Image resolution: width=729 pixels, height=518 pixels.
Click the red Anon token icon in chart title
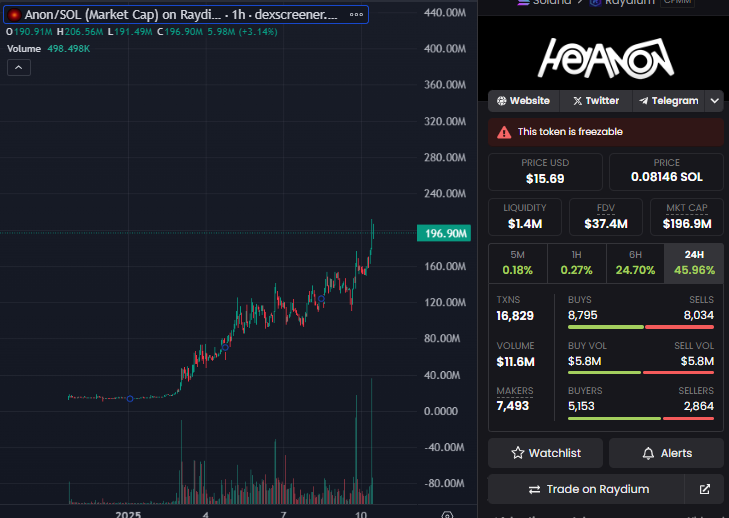(14, 15)
